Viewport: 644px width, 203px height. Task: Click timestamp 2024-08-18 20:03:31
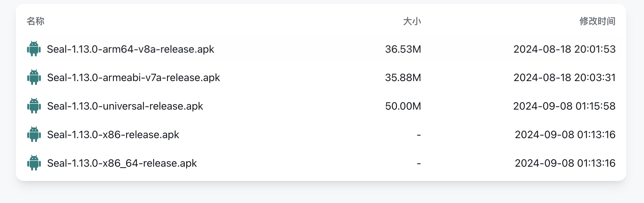[x=564, y=78]
